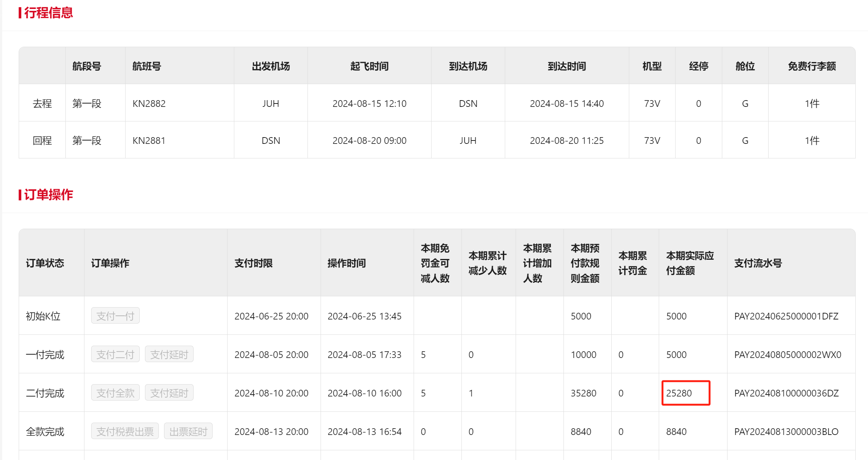The height and width of the screenshot is (460, 868).
Task: Click flight number KN2882
Action: pos(149,104)
